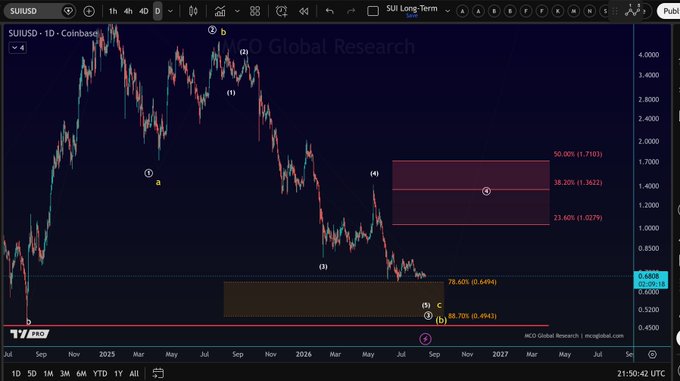The width and height of the screenshot is (680, 381).
Task: Click the 38.20% (1.3622) Fibonacci label
Action: point(578,182)
